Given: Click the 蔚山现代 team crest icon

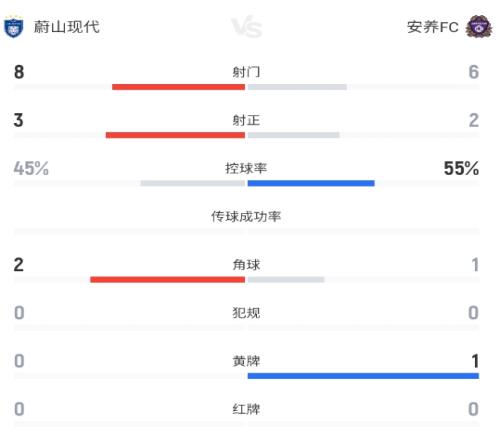Looking at the screenshot, I should click(13, 27).
